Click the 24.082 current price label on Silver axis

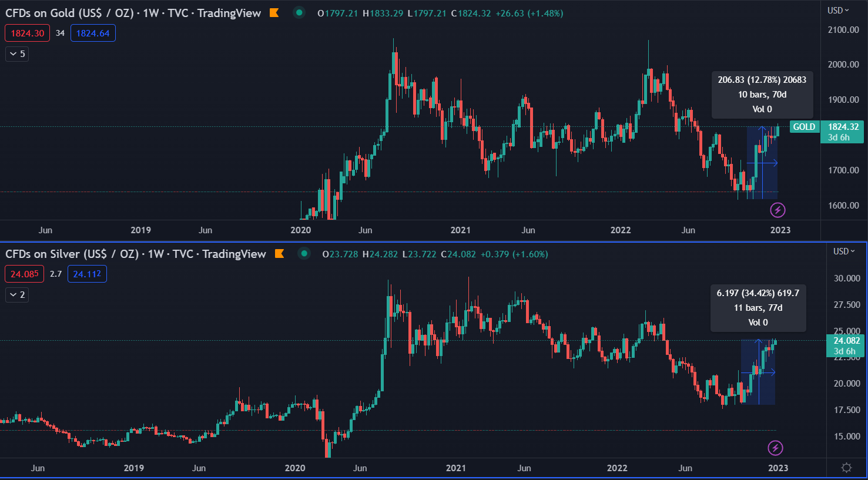pyautogui.click(x=847, y=345)
